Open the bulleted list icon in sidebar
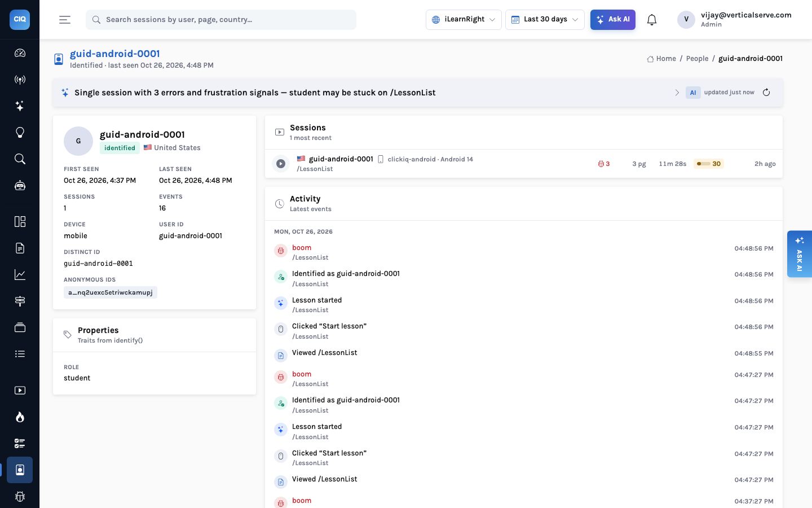812x508 pixels. [x=20, y=354]
